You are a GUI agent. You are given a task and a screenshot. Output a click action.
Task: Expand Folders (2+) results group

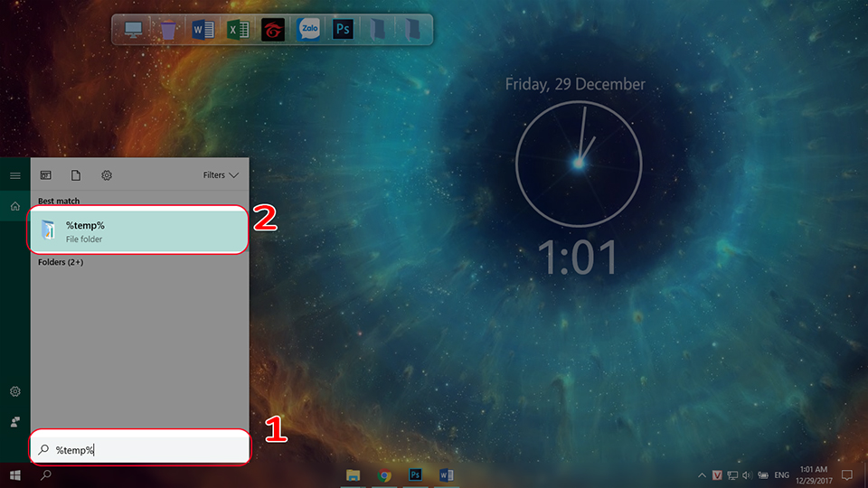pyautogui.click(x=61, y=262)
